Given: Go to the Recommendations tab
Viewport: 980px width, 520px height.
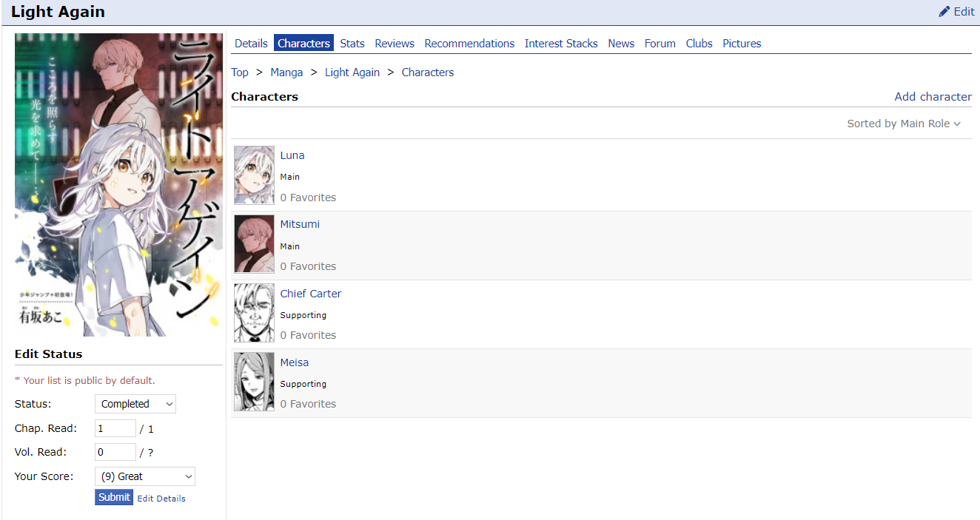Looking at the screenshot, I should coord(469,44).
